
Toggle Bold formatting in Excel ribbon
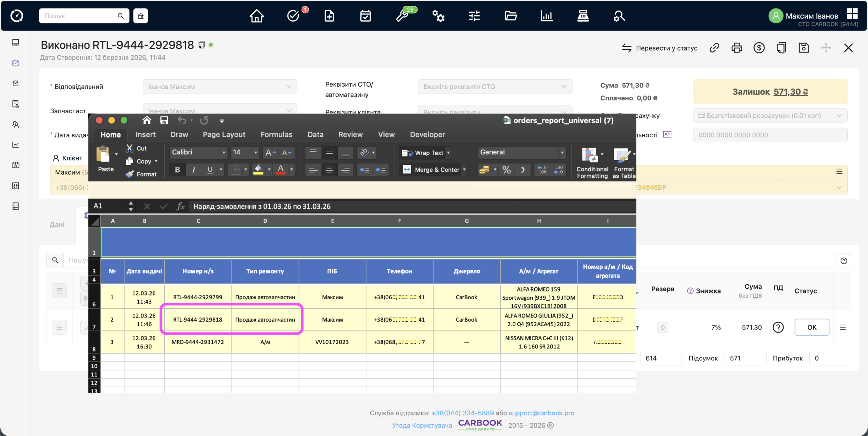[177, 170]
